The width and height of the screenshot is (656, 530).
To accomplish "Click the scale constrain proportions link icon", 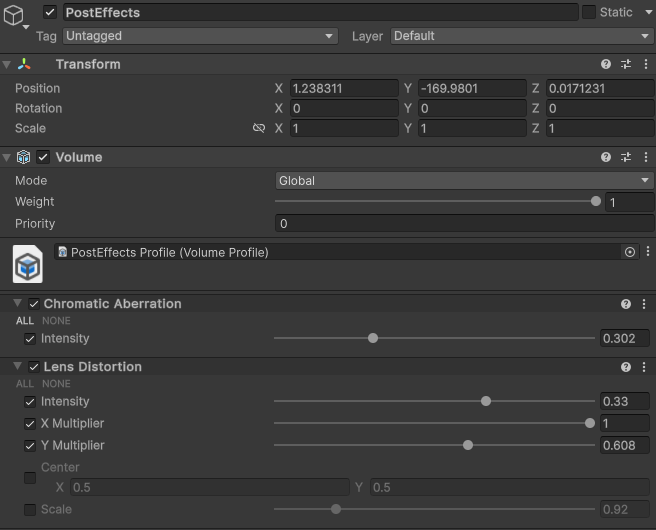I will tap(259, 129).
